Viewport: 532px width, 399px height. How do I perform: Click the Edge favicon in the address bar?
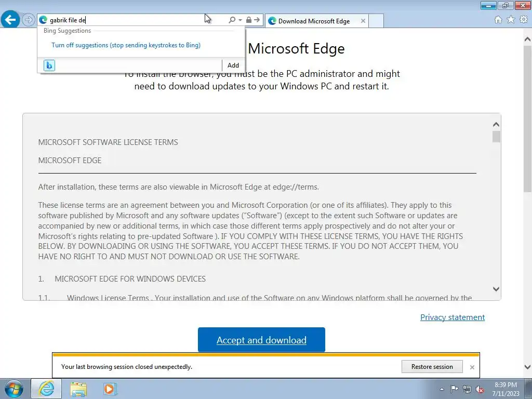tap(43, 20)
